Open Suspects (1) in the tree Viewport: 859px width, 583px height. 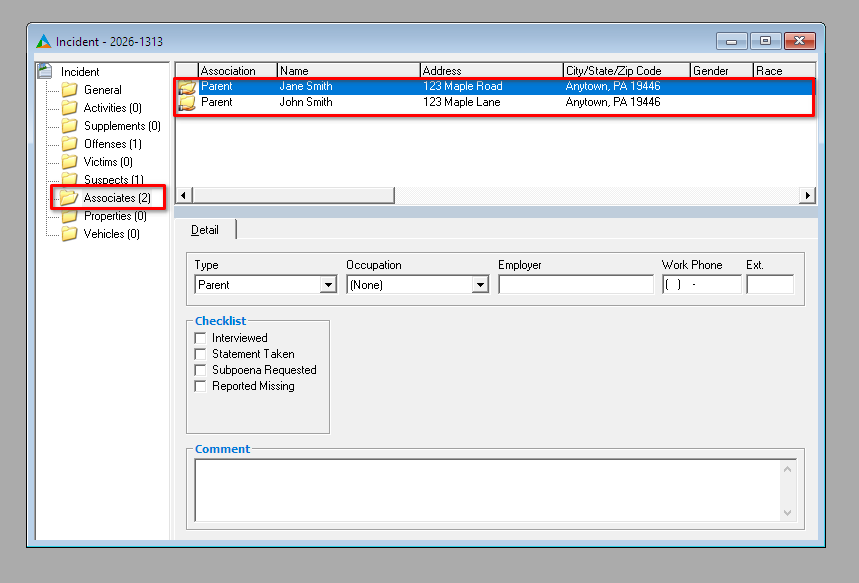113,179
